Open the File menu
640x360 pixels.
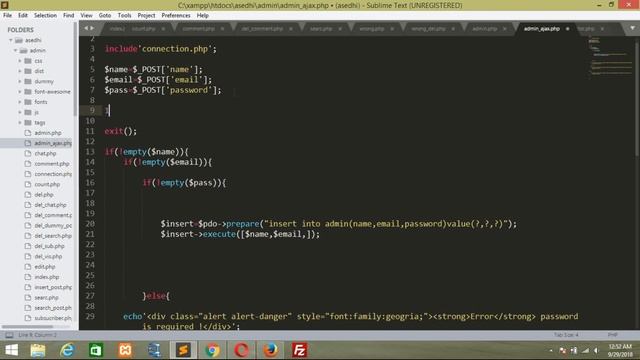click(x=7, y=16)
